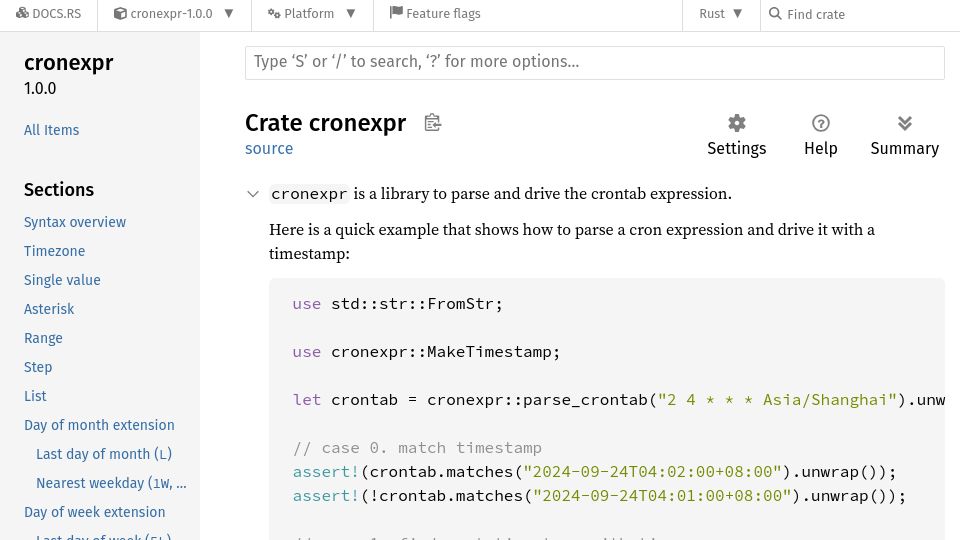
Task: Jump to Day of week extension
Action: (94, 512)
